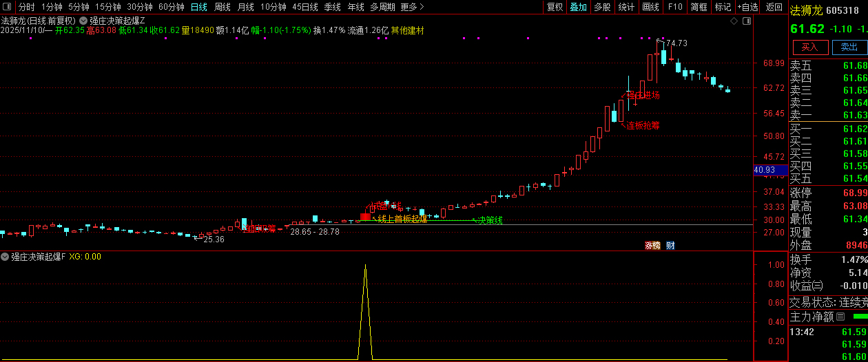Select the 周线 weekly tab
This screenshot has height=362, width=868.
tap(222, 7)
